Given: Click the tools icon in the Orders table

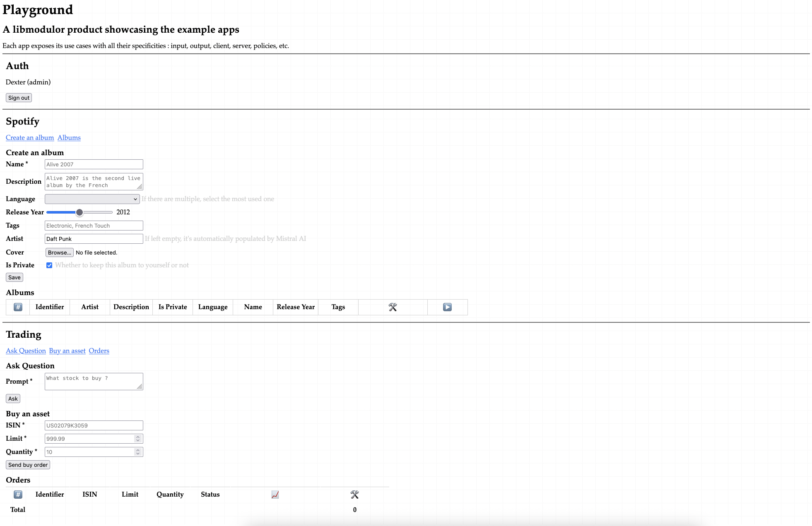Looking at the screenshot, I should pos(354,495).
